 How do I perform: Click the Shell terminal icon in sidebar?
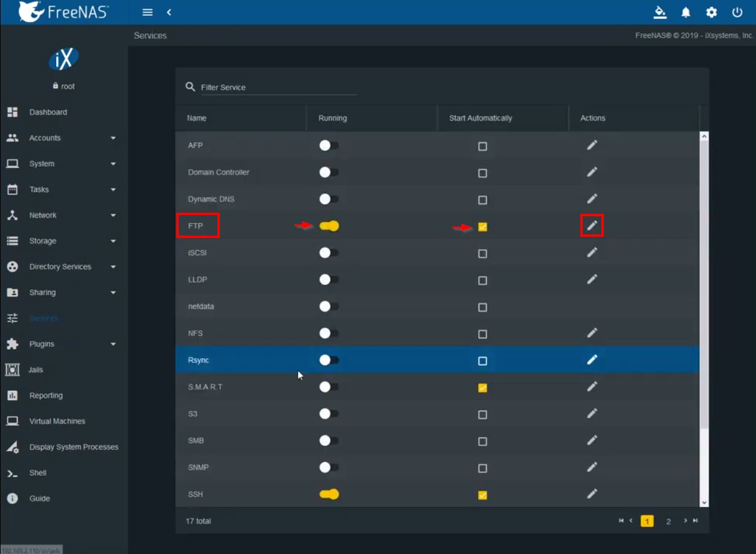coord(12,473)
